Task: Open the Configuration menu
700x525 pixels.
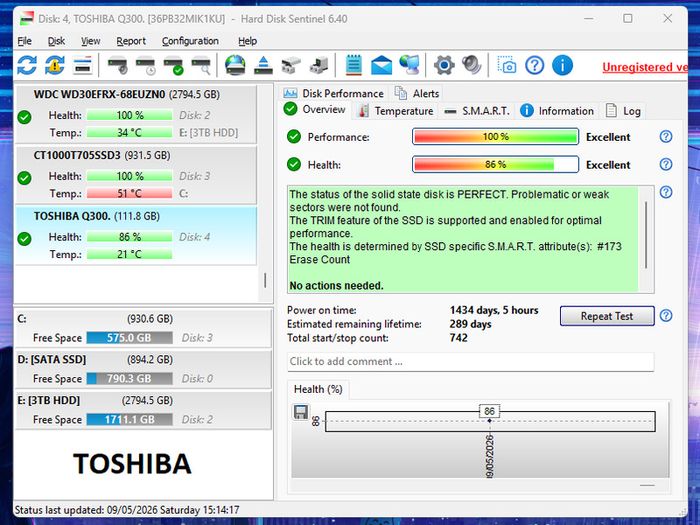Action: point(190,41)
